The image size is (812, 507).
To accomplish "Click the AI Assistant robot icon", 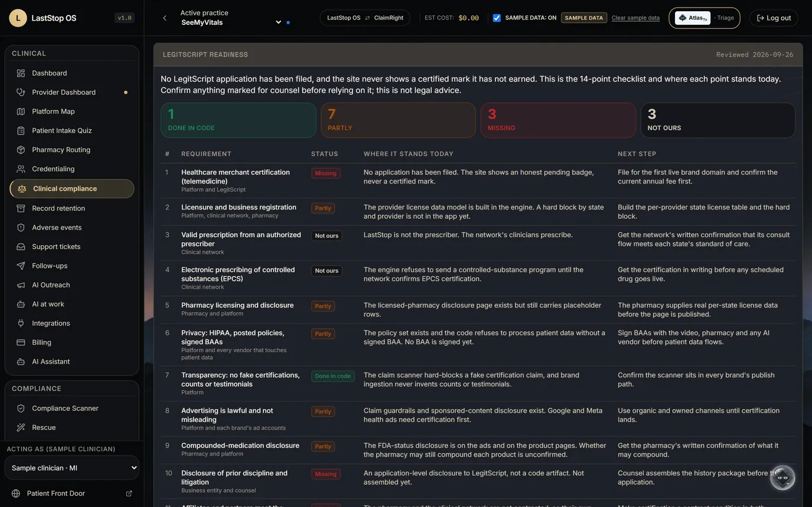I will pyautogui.click(x=21, y=362).
